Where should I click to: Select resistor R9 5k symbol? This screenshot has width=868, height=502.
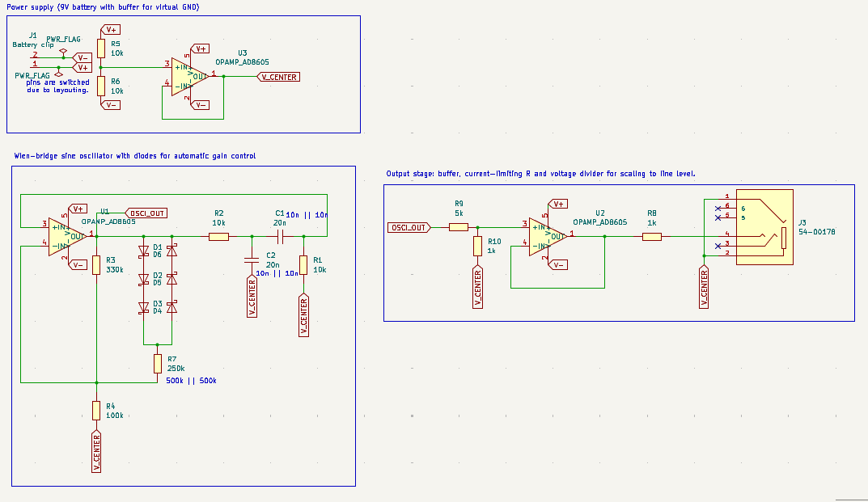[x=457, y=227]
